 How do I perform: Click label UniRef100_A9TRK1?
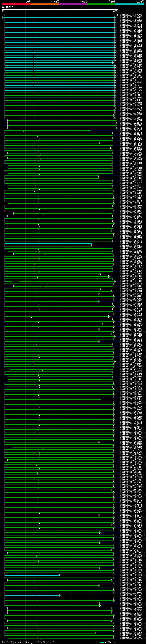click(x=131, y=32)
